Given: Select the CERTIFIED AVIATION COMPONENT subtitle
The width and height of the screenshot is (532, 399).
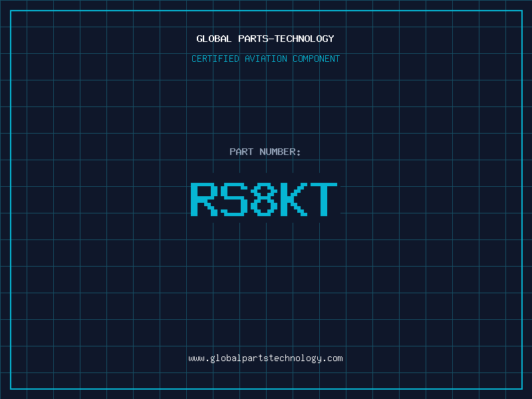Looking at the screenshot, I should coord(265,59).
